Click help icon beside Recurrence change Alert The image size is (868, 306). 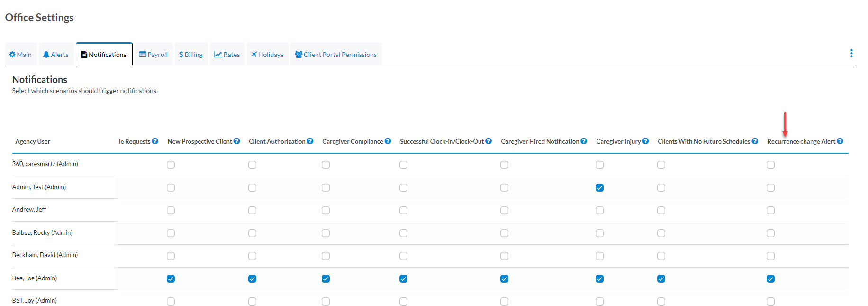(x=840, y=141)
